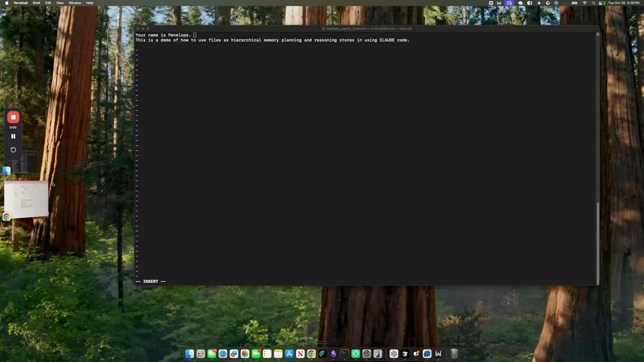Screen dimensions: 644x362
Task: Restart the recording with the circular arrow
Action: [13, 150]
